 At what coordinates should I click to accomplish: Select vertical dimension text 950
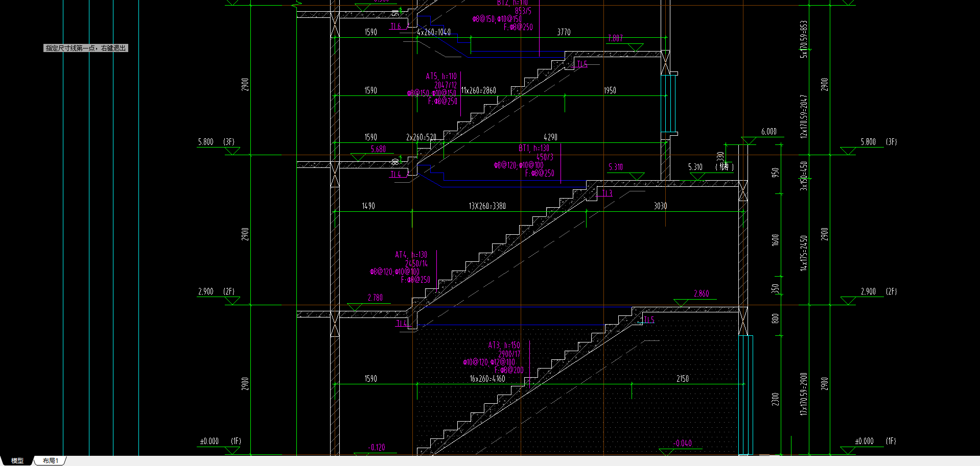[x=776, y=173]
